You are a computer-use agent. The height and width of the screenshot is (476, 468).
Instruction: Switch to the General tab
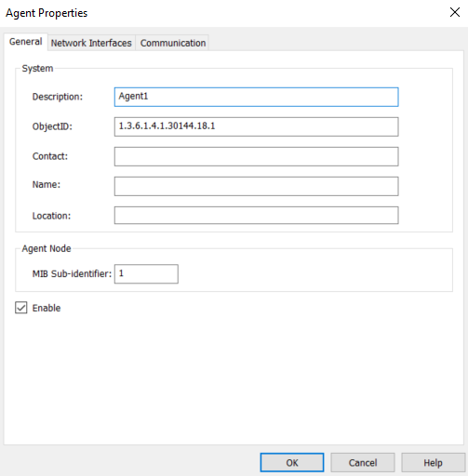pos(26,42)
